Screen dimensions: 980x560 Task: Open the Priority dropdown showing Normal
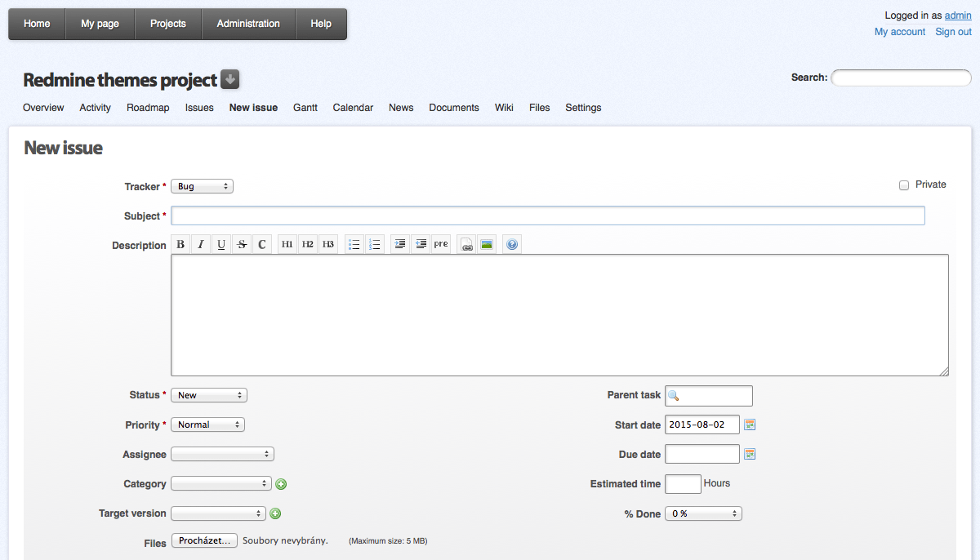[208, 424]
